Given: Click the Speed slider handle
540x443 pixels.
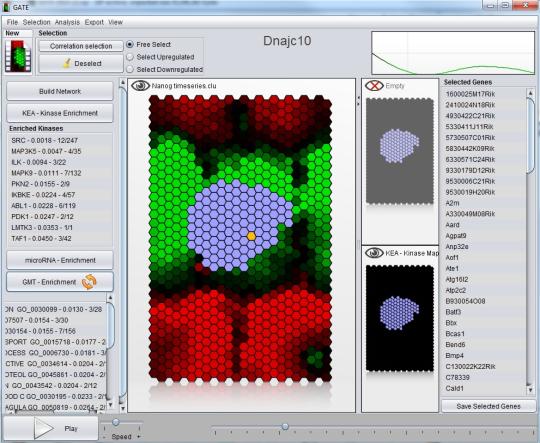Looking at the screenshot, I should (x=116, y=422).
